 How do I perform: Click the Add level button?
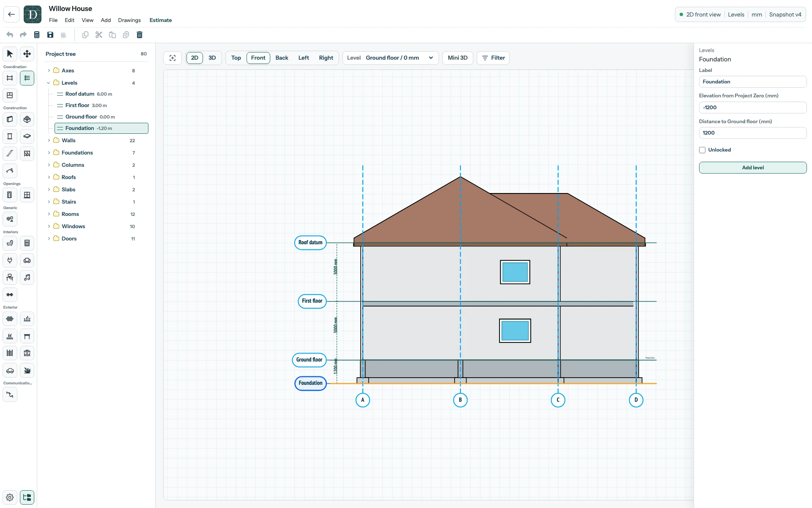(753, 168)
